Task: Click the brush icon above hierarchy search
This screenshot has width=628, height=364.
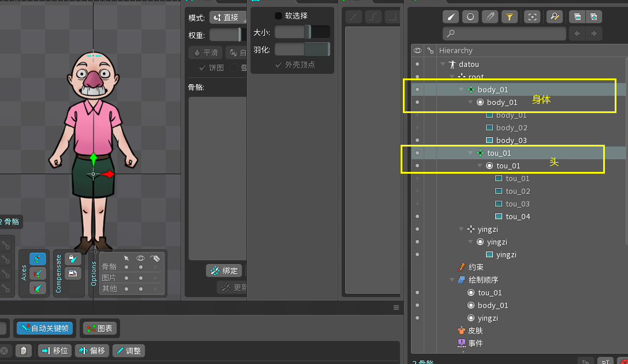Action: tap(451, 17)
